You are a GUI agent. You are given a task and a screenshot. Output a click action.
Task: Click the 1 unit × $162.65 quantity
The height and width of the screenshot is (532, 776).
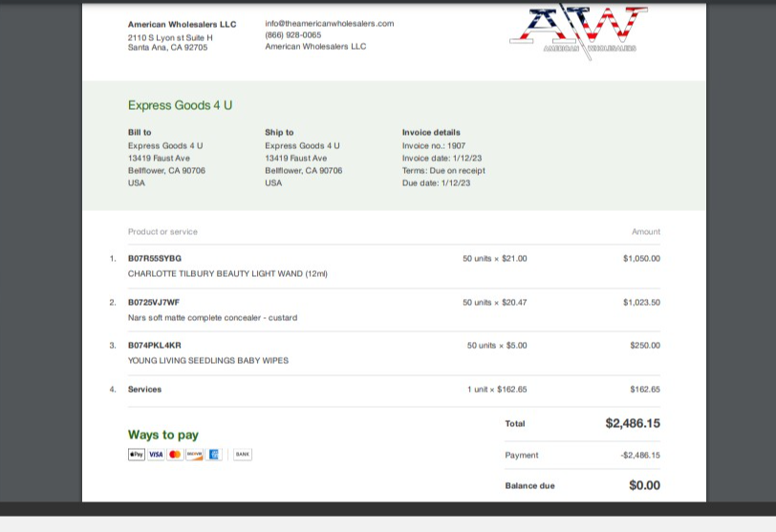(x=497, y=390)
